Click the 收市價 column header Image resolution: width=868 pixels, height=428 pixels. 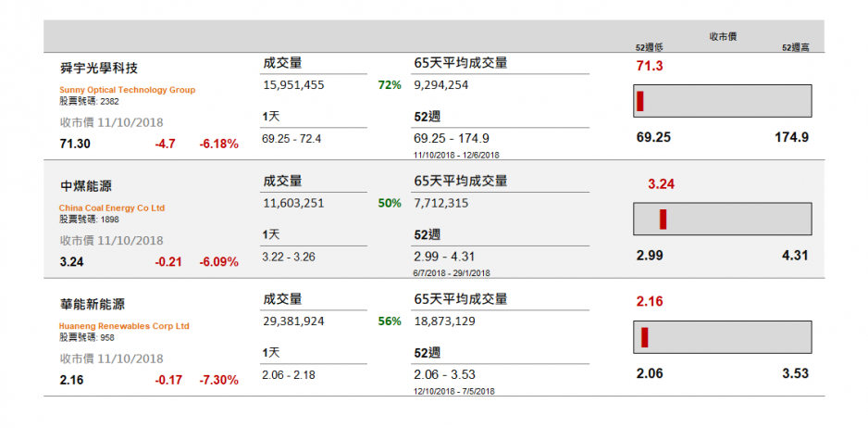point(723,36)
